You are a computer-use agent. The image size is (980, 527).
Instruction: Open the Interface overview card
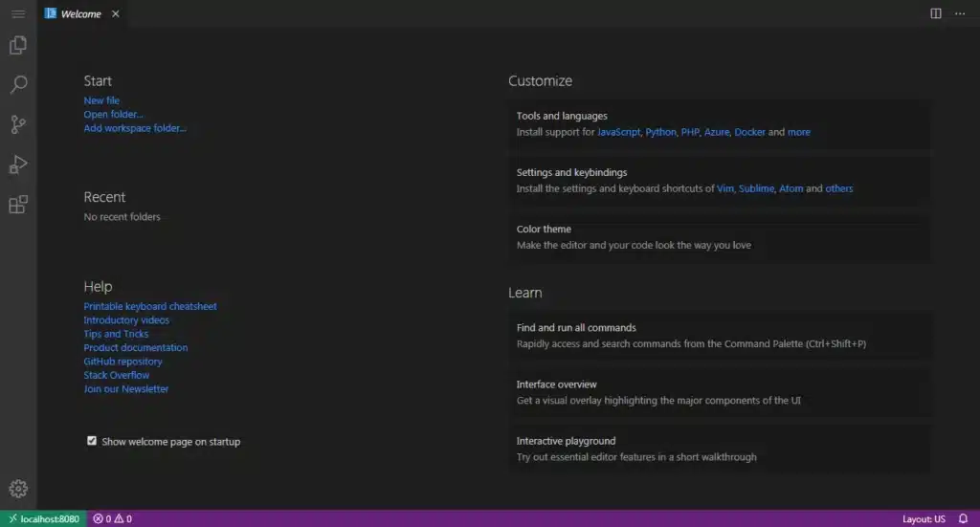(x=719, y=392)
